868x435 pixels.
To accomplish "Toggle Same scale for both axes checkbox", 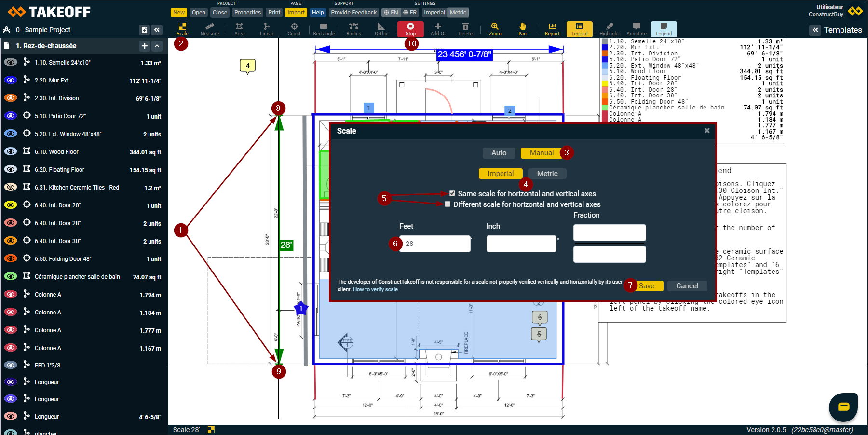I will click(x=452, y=194).
